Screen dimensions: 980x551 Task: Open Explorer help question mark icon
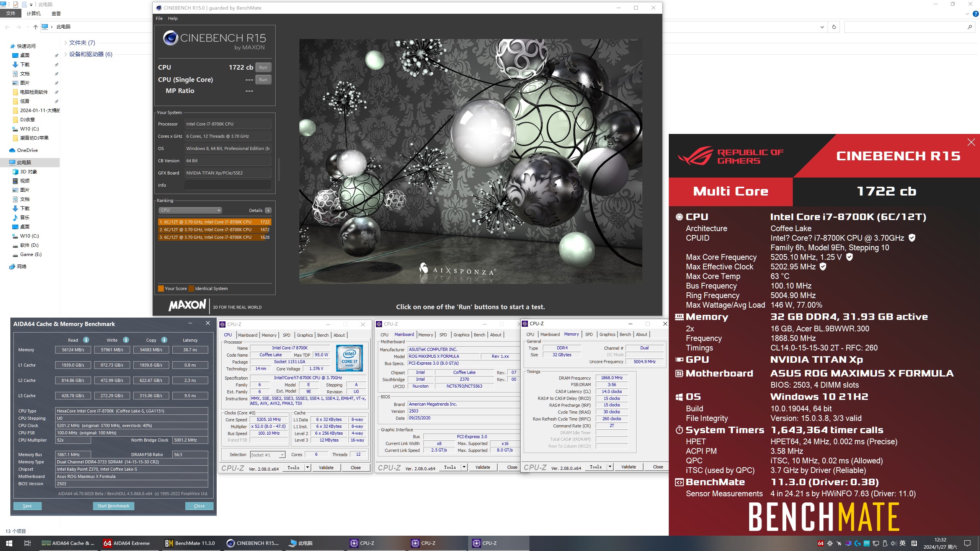tap(976, 14)
